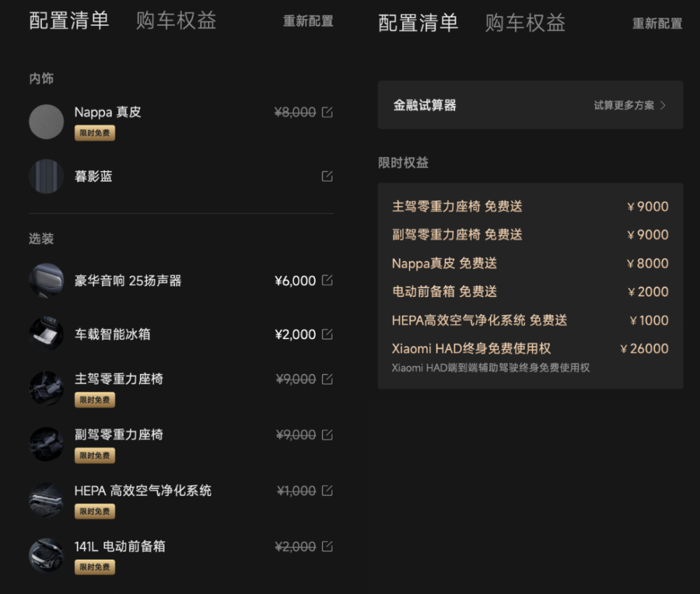Open the right panel's 配置清单 tab
The height and width of the screenshot is (594, 700).
click(x=418, y=22)
